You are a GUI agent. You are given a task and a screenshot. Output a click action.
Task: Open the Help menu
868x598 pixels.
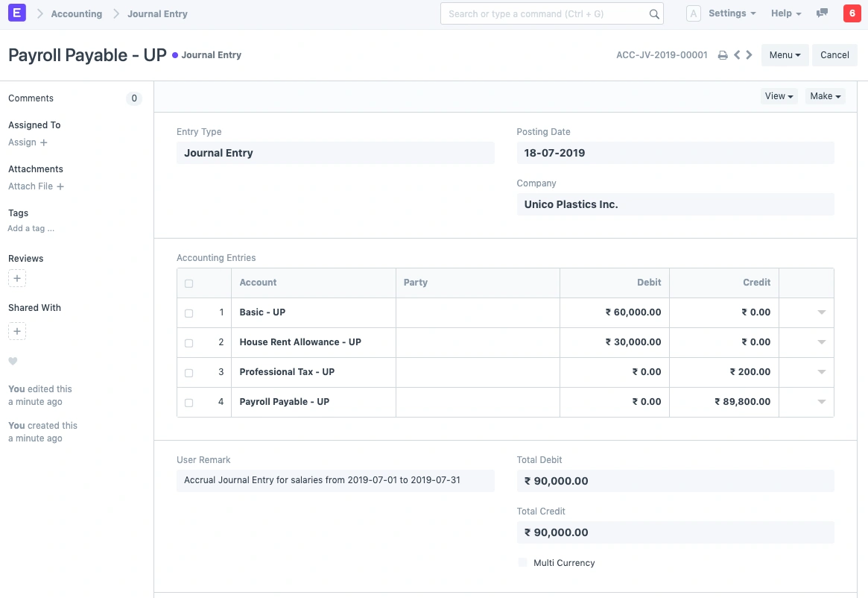coord(785,13)
